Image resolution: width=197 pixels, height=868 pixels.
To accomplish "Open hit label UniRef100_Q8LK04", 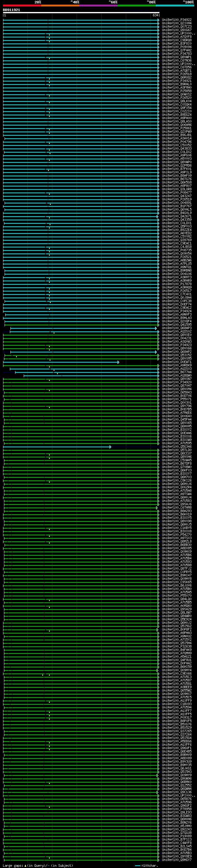I will (177, 101).
